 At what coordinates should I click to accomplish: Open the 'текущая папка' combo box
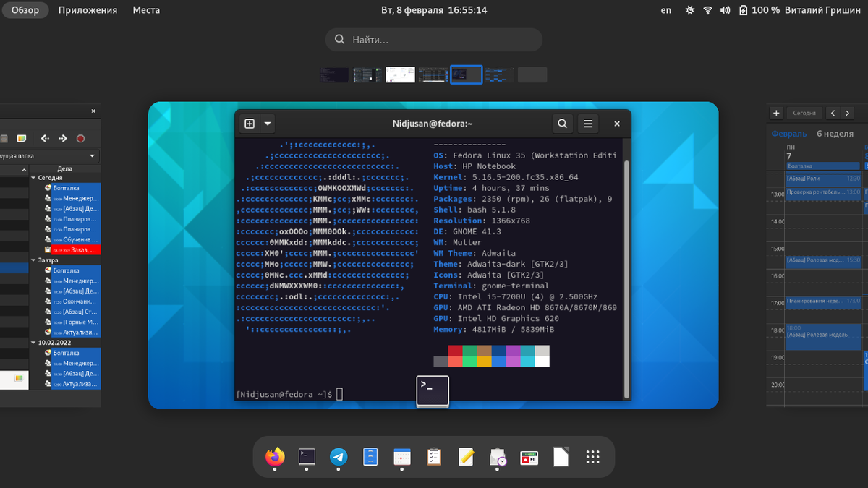49,156
